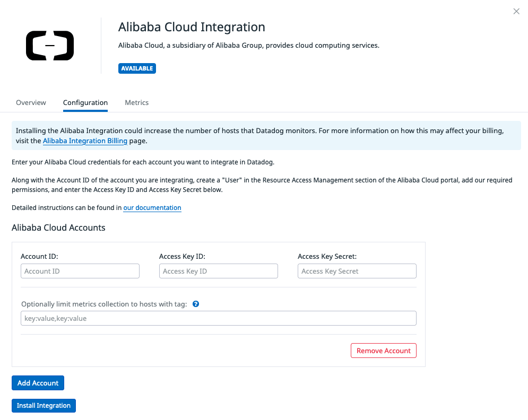Viewport: 528px width, 420px height.
Task: Click the Alibaba Cloud Accounts heading
Action: coord(58,227)
